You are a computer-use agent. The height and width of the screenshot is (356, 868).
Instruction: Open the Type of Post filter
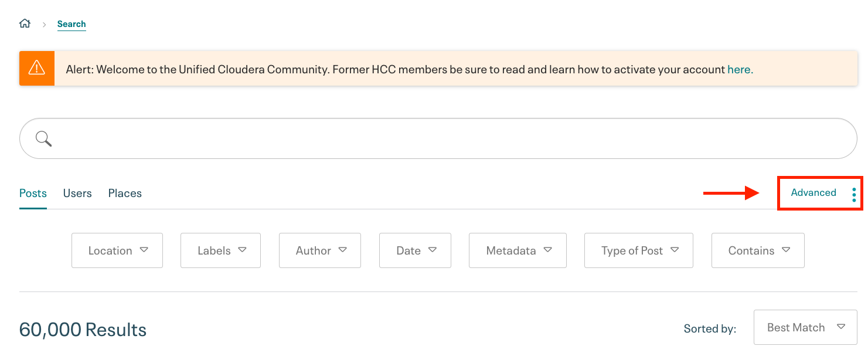(x=638, y=250)
